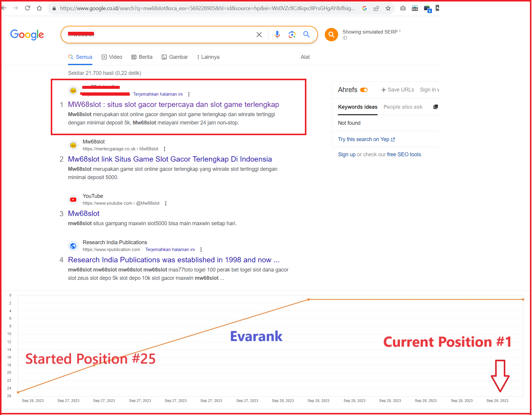Clear the search box with the X
The width and height of the screenshot is (532, 415).
click(259, 35)
